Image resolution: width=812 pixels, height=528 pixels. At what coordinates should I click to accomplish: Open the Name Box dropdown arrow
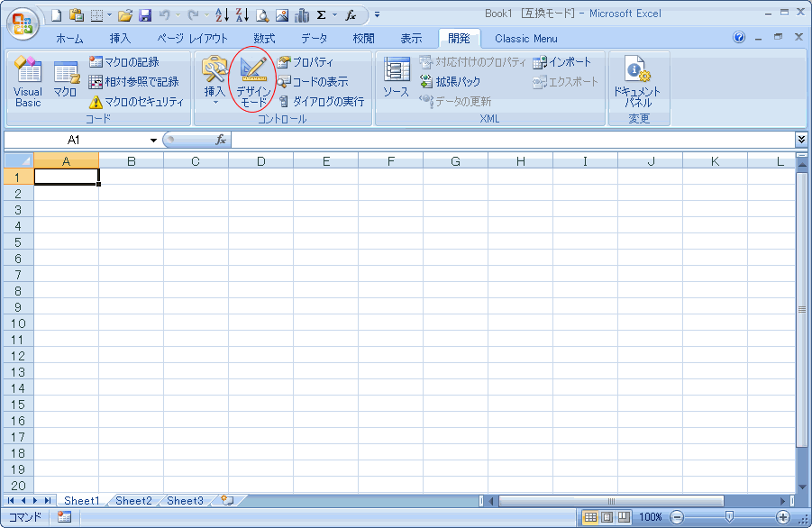[x=153, y=141]
